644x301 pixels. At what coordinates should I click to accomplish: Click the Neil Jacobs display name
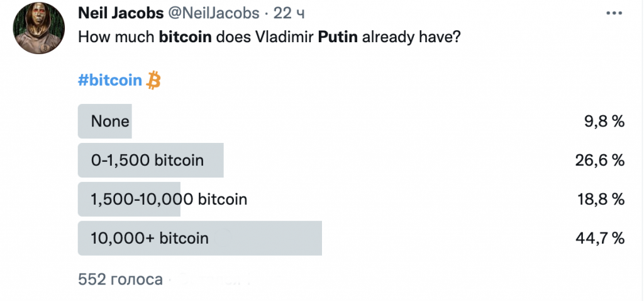[x=121, y=14]
